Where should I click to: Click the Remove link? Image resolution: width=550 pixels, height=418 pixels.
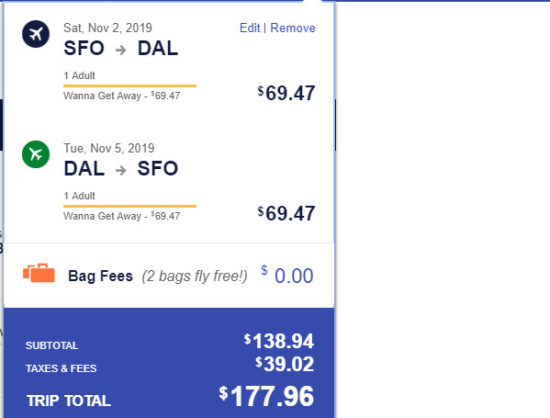click(x=293, y=28)
